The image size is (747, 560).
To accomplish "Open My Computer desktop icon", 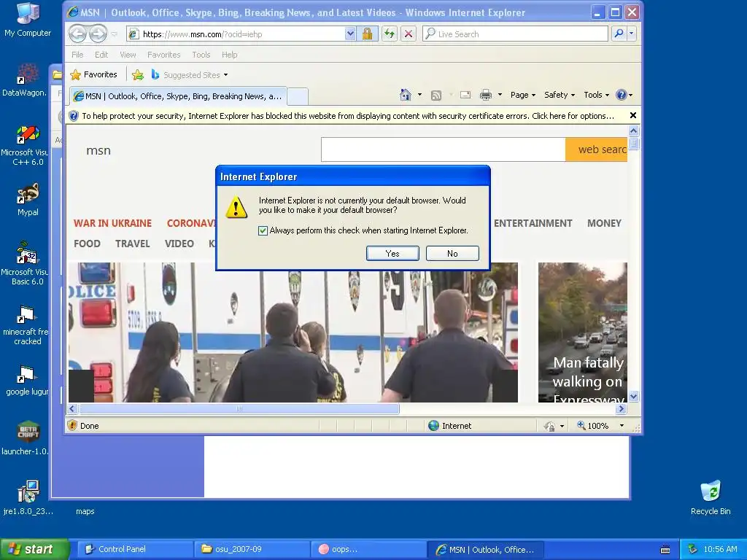I will tap(28, 20).
